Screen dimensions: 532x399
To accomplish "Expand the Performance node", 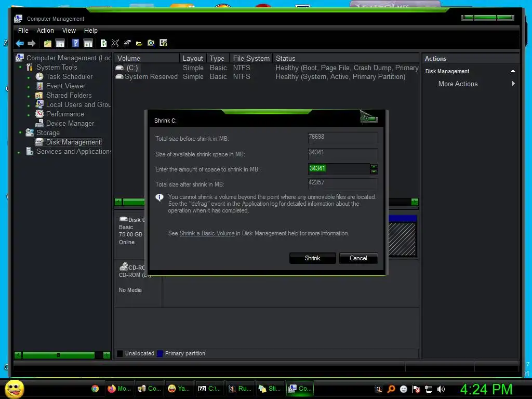I will point(29,115).
